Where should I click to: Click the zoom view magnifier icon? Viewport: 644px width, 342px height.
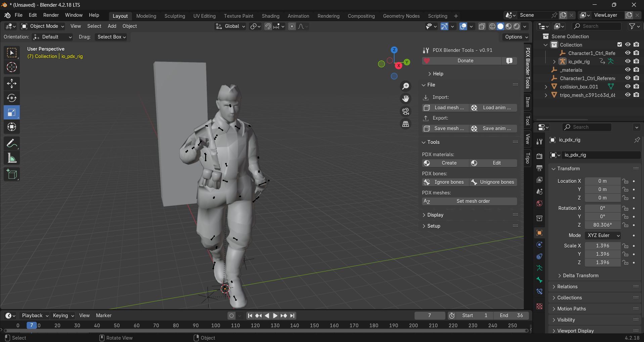406,86
